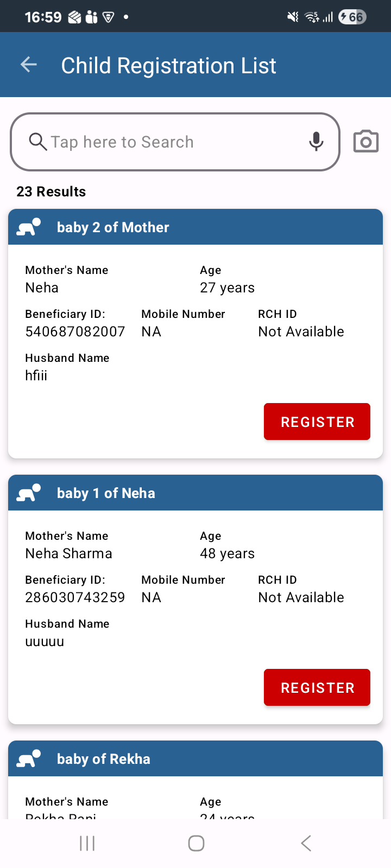
Task: Register baby 2 of Mother
Action: pos(317,422)
